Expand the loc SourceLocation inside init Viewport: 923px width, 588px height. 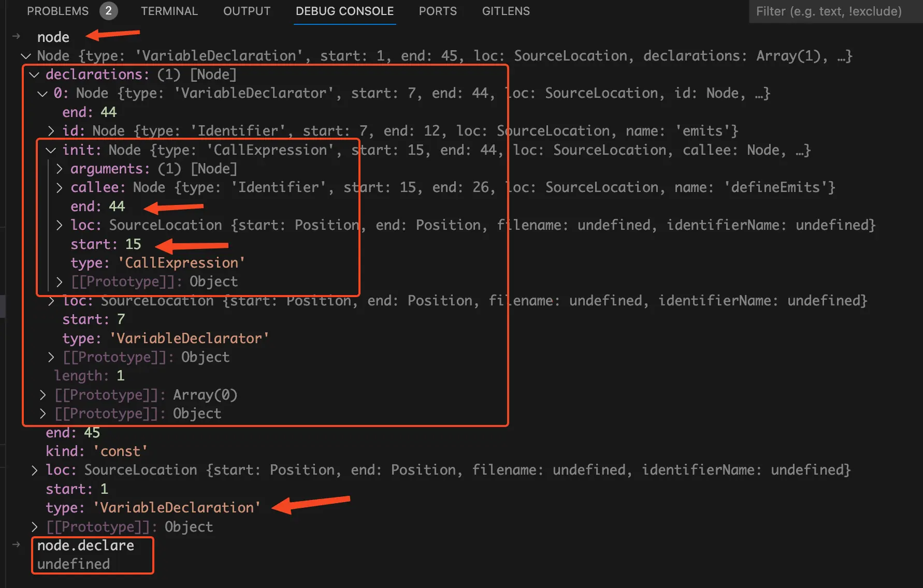(x=59, y=225)
